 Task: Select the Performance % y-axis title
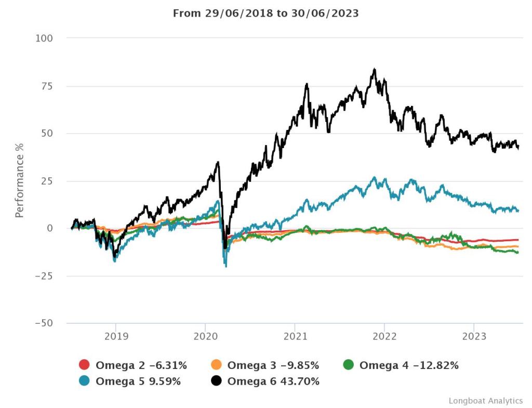pyautogui.click(x=20, y=180)
